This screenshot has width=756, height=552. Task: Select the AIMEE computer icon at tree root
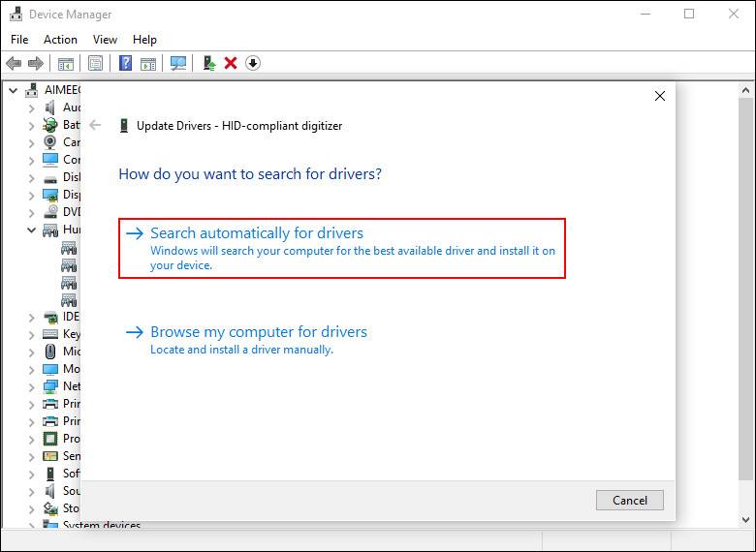coord(32,90)
